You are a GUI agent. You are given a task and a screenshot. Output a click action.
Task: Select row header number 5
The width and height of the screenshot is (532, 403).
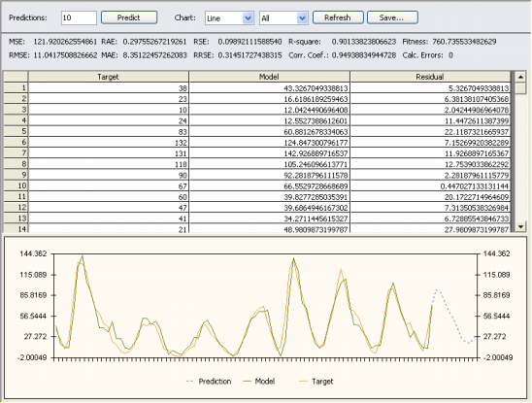click(x=16, y=131)
